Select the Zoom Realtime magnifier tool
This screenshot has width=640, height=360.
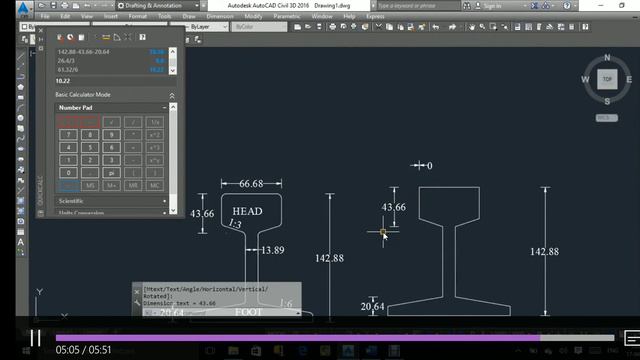[x=482, y=27]
